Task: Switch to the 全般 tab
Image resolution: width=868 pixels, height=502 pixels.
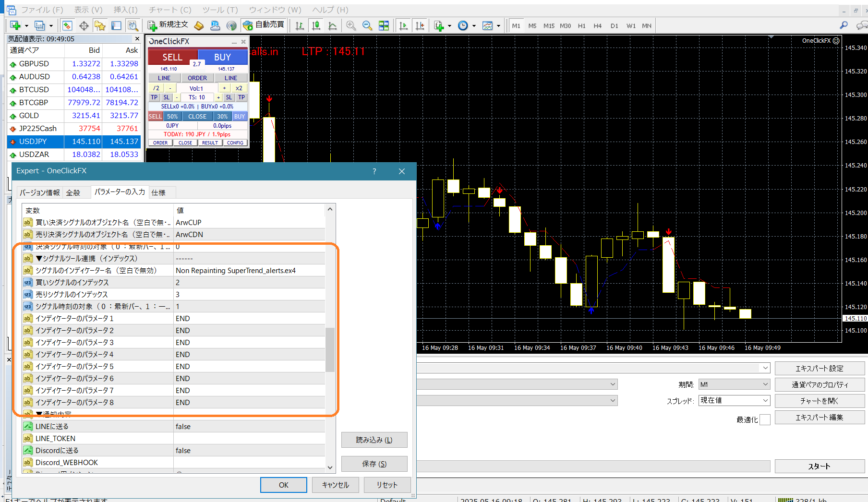Action: (x=73, y=192)
